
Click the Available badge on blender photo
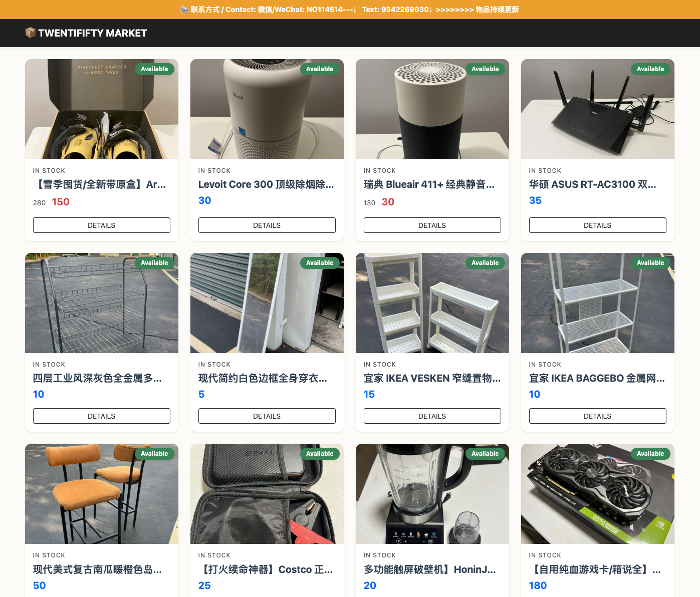pyautogui.click(x=485, y=454)
